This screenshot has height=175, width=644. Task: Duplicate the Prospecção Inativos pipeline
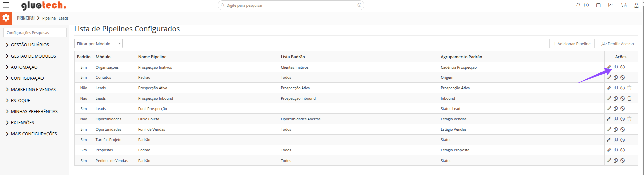[x=616, y=67]
